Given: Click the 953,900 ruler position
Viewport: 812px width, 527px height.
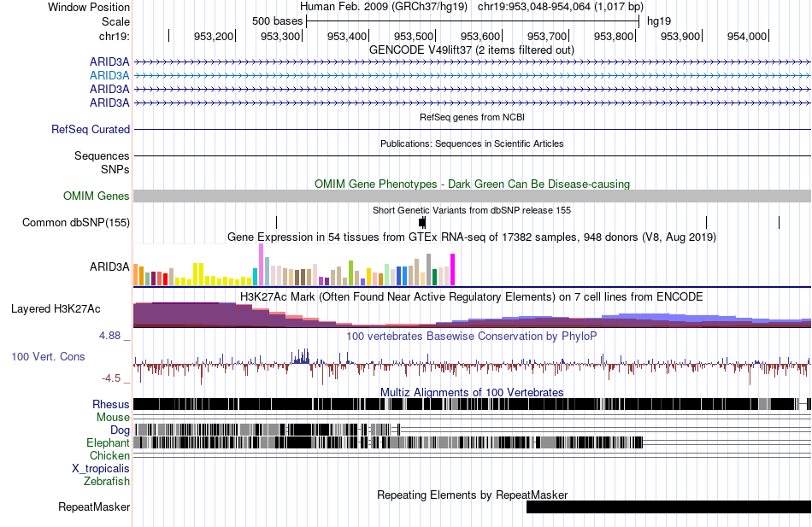Looking at the screenshot, I should click(x=680, y=36).
